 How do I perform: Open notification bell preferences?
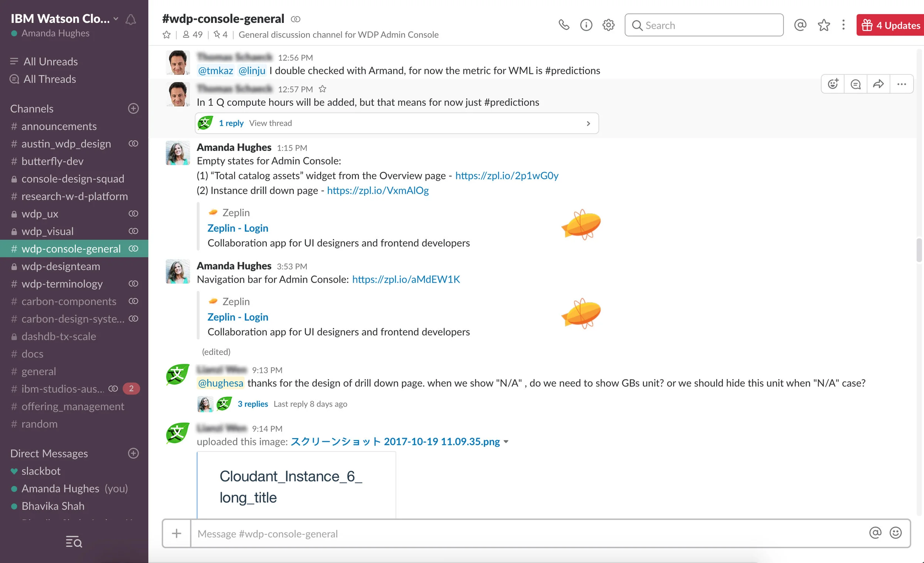[130, 20]
